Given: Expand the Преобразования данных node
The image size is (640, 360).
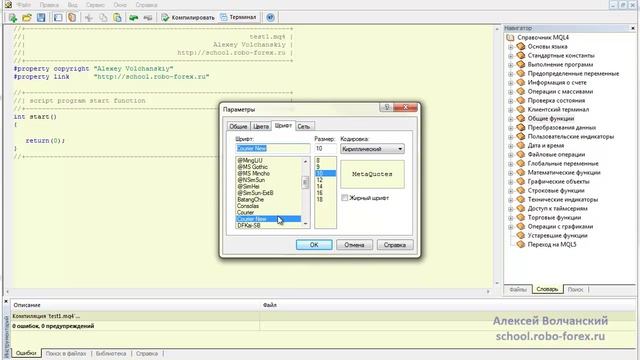Looking at the screenshot, I should [510, 128].
